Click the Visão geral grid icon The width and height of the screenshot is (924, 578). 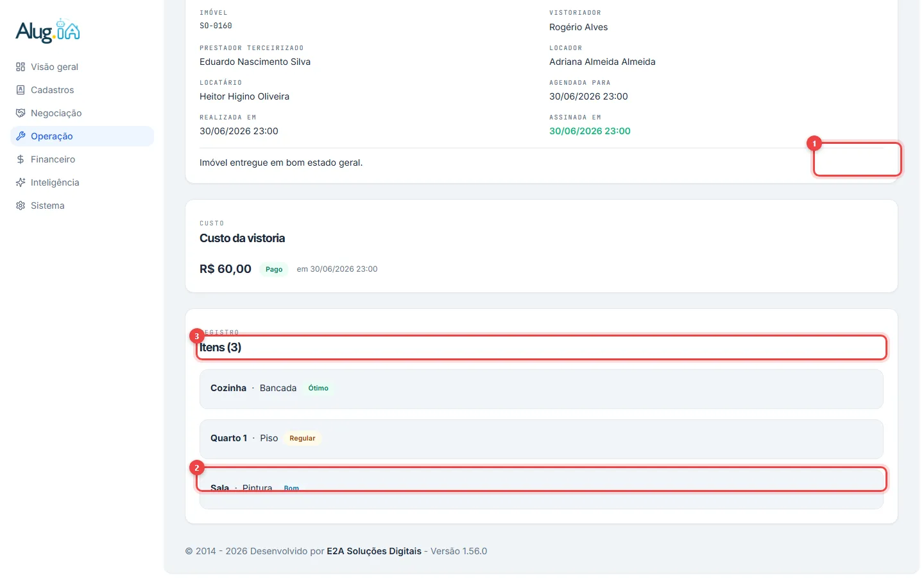tap(21, 67)
